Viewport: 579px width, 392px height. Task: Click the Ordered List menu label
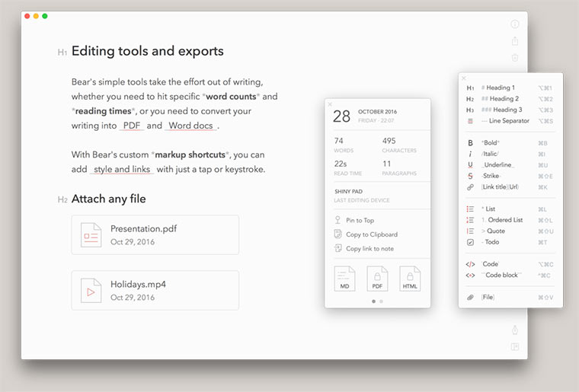click(505, 220)
